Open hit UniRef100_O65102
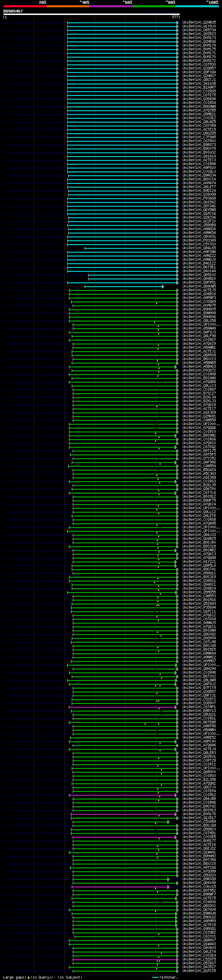This screenshot has width=222, height=980. pyautogui.click(x=199, y=275)
